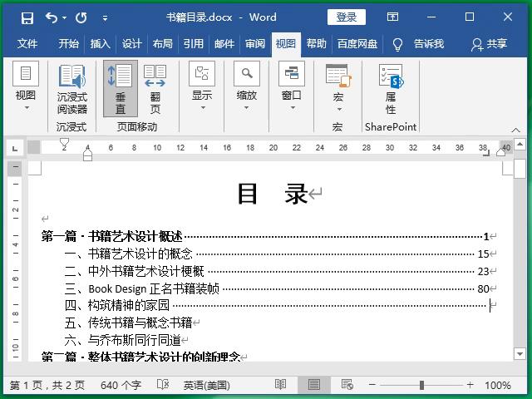Click the Redo/Repeat icon

(x=81, y=17)
